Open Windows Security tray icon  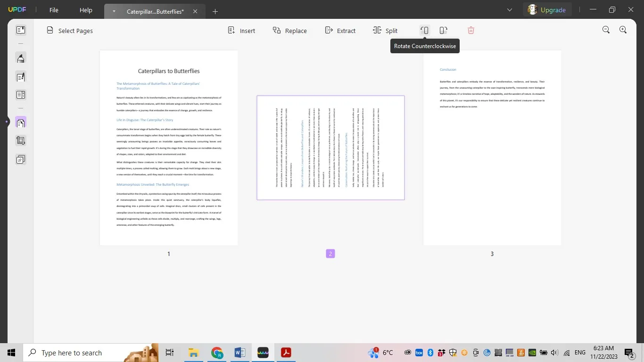(453, 353)
